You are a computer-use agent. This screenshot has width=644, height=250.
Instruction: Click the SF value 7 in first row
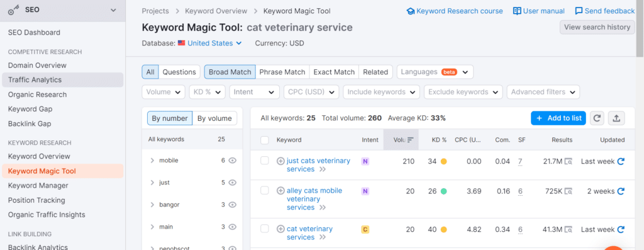[x=520, y=162]
